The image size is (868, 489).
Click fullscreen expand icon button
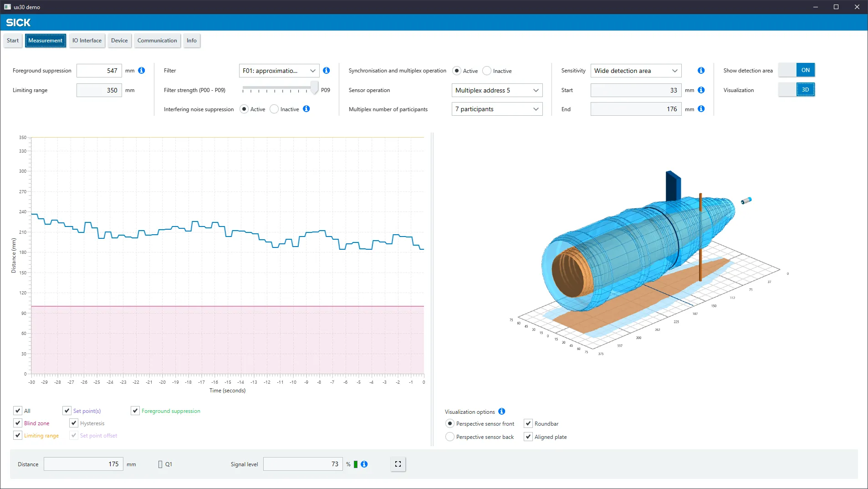coord(398,464)
